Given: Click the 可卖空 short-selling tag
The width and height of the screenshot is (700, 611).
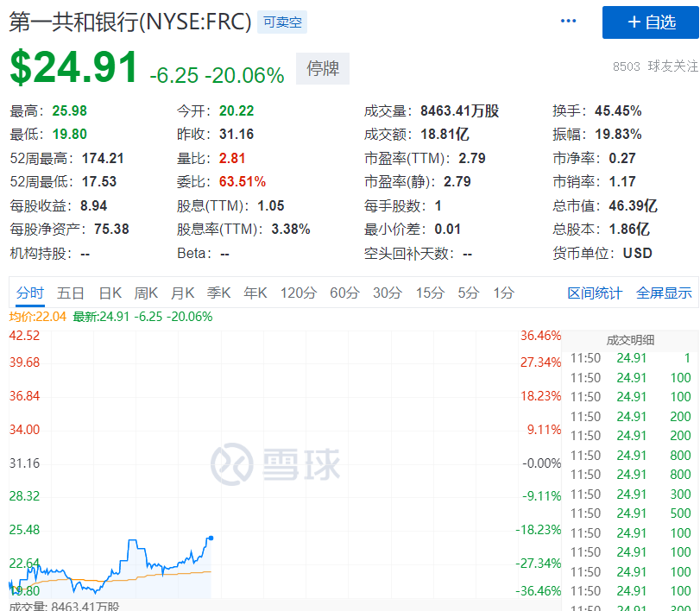Looking at the screenshot, I should coord(282,22).
